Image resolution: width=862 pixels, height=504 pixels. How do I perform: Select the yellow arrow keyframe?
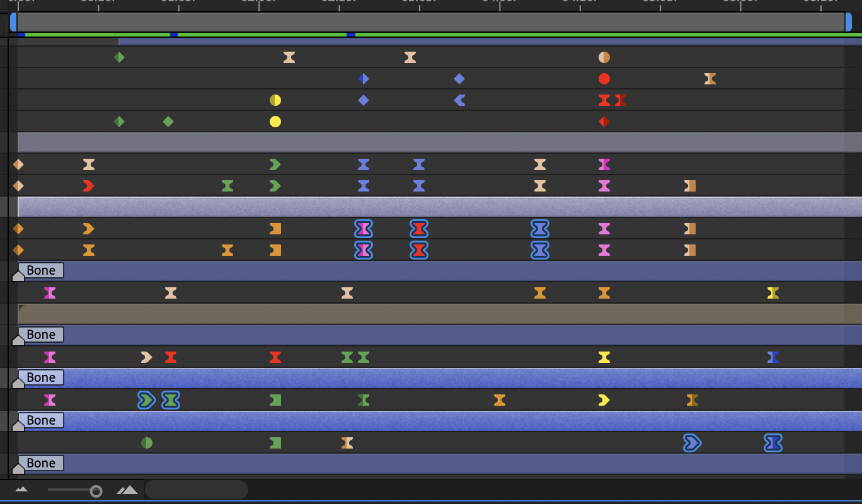click(604, 400)
